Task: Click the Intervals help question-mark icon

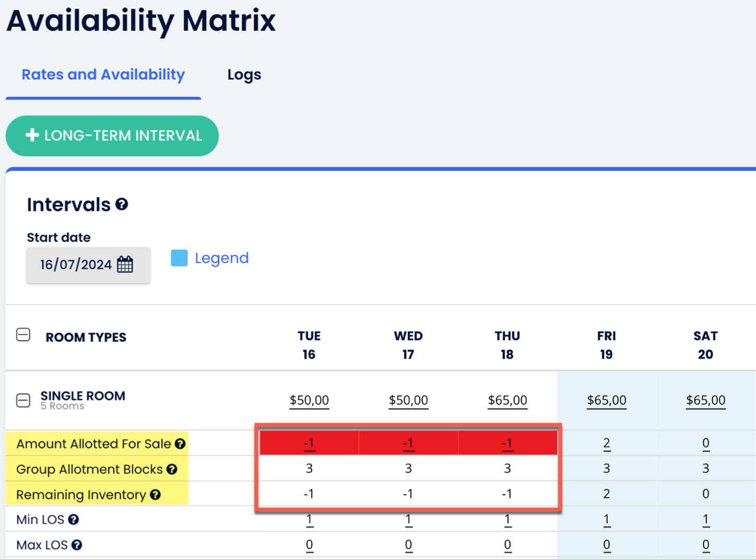Action: [122, 204]
